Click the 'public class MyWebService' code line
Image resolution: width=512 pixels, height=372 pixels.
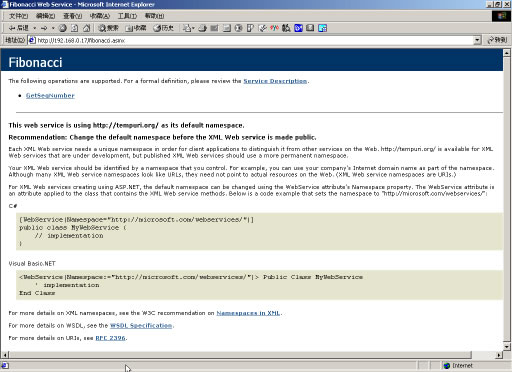[x=73, y=228]
